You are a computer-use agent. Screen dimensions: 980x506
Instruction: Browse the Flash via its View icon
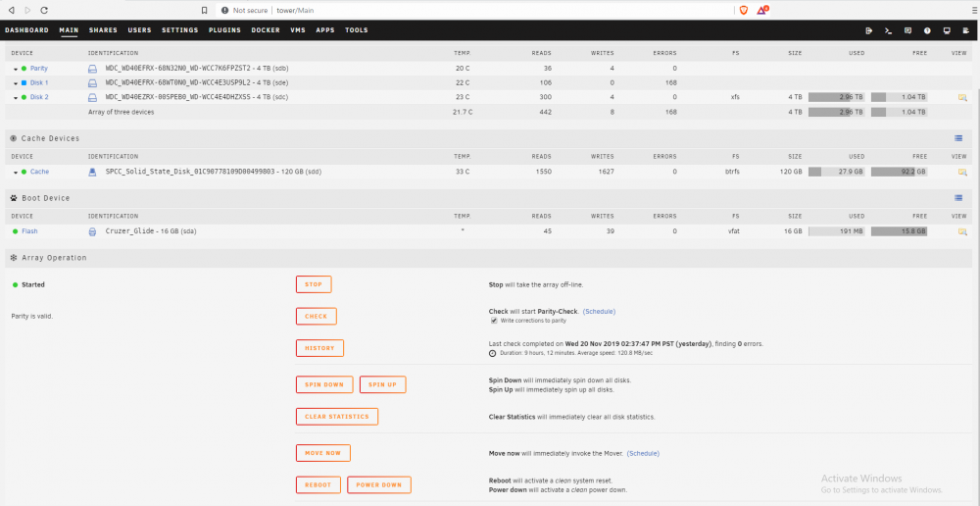[x=962, y=231]
